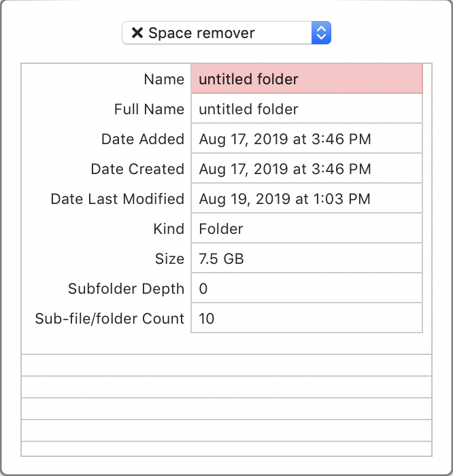
Task: Click the Full Name row label
Action: [149, 109]
